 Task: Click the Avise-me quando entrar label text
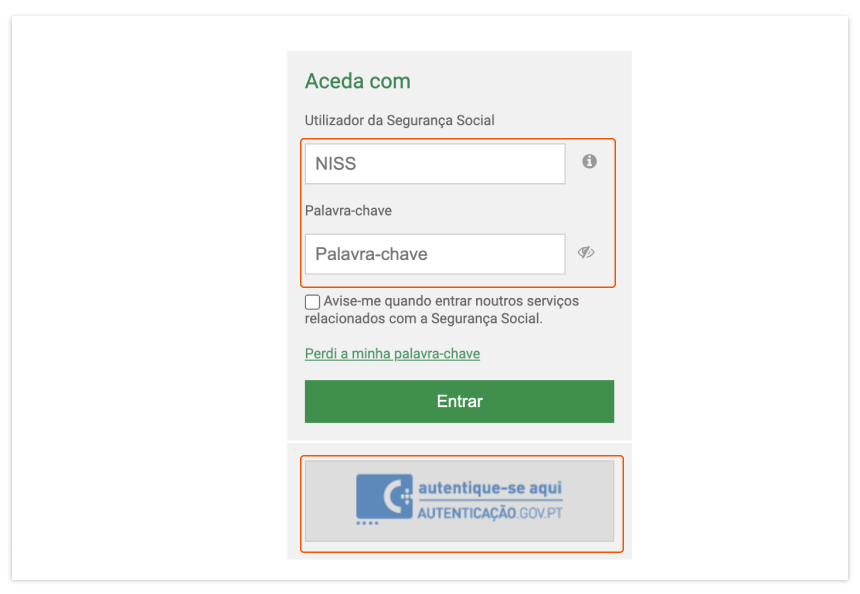click(451, 301)
